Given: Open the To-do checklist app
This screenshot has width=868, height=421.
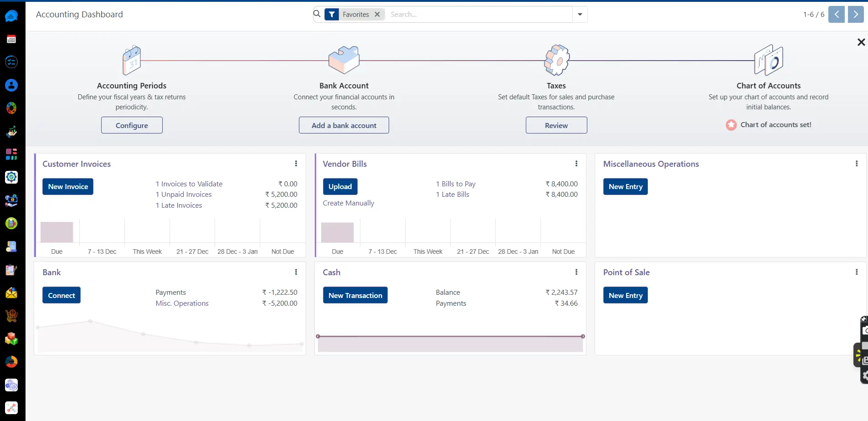Looking at the screenshot, I should pyautogui.click(x=11, y=62).
